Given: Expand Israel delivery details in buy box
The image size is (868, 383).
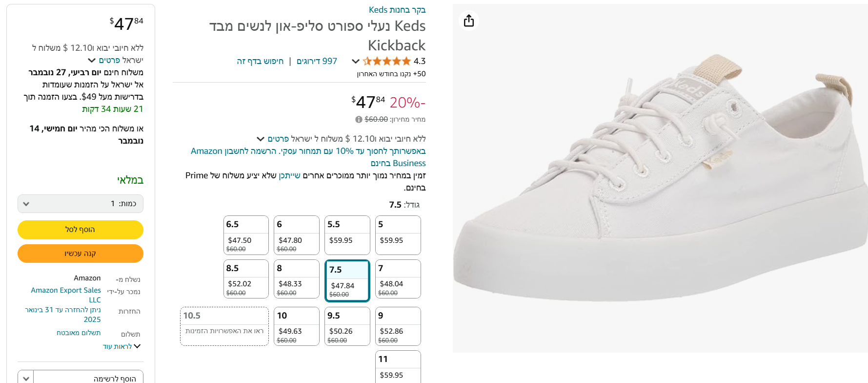Looking at the screenshot, I should 92,60.
